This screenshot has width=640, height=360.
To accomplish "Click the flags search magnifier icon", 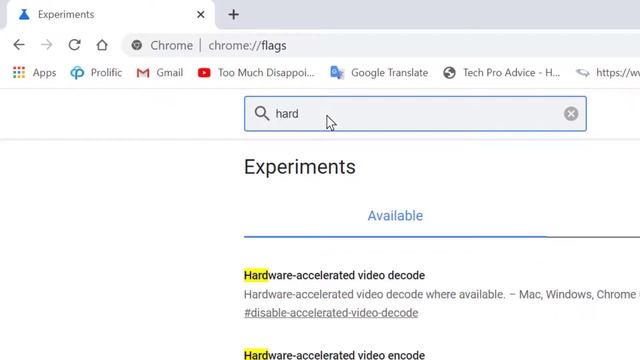I will pyautogui.click(x=262, y=113).
